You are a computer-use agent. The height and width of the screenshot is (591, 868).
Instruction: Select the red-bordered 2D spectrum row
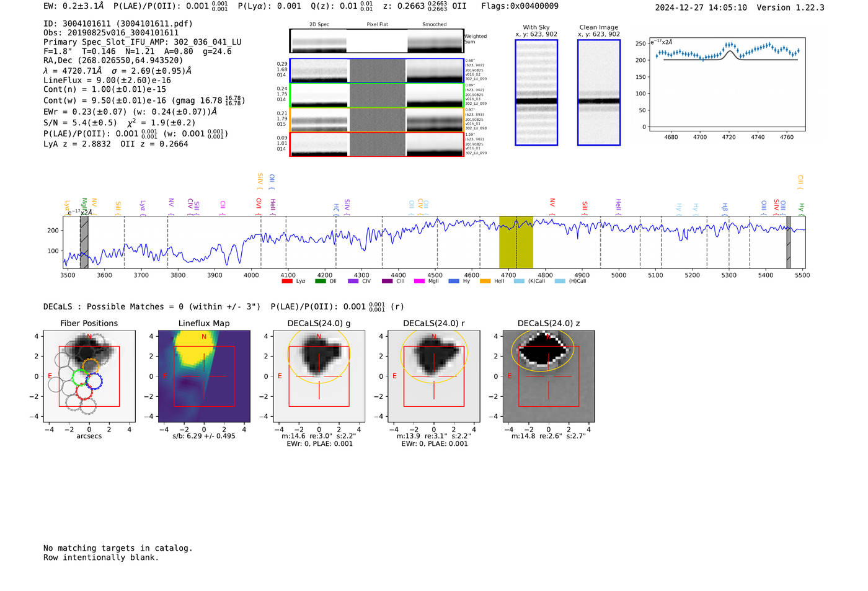point(377,144)
